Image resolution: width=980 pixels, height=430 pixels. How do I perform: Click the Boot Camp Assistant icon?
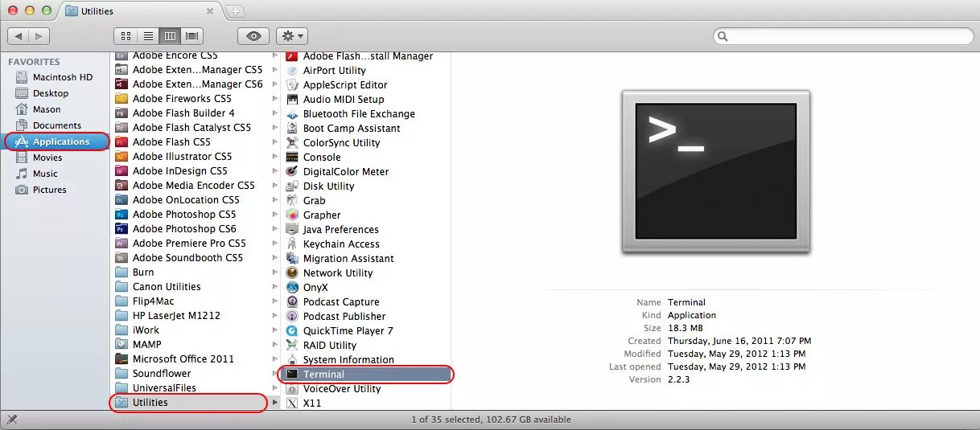293,129
